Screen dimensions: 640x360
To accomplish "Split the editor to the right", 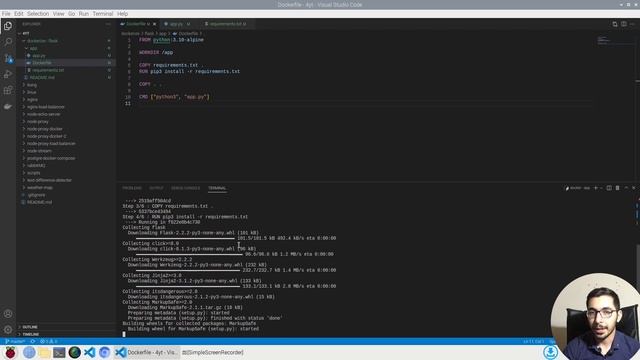I will tap(624, 24).
